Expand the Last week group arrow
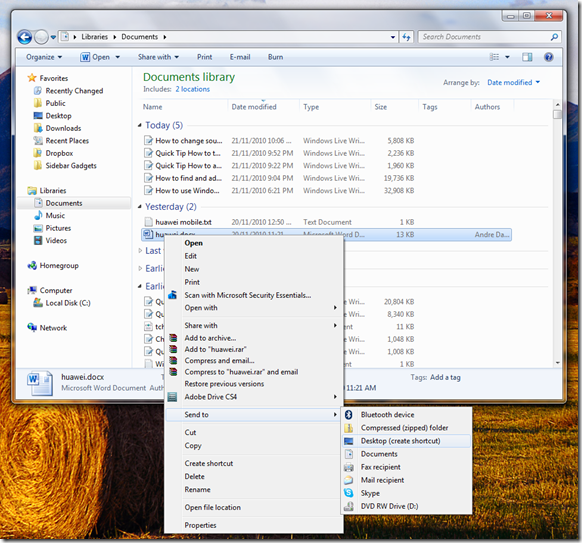 click(x=140, y=251)
